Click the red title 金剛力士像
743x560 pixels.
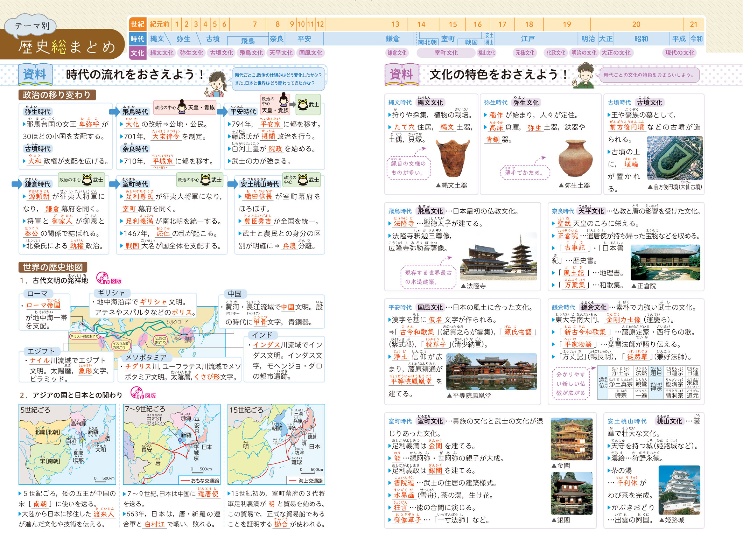623,320
